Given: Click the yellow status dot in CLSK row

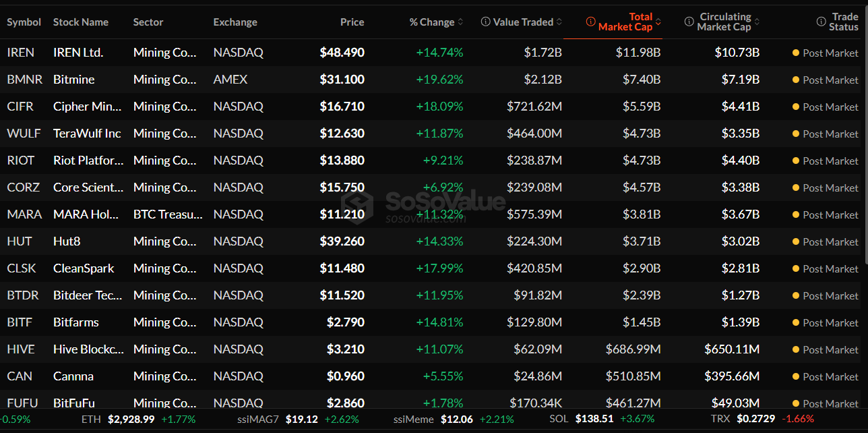Looking at the screenshot, I should (796, 268).
